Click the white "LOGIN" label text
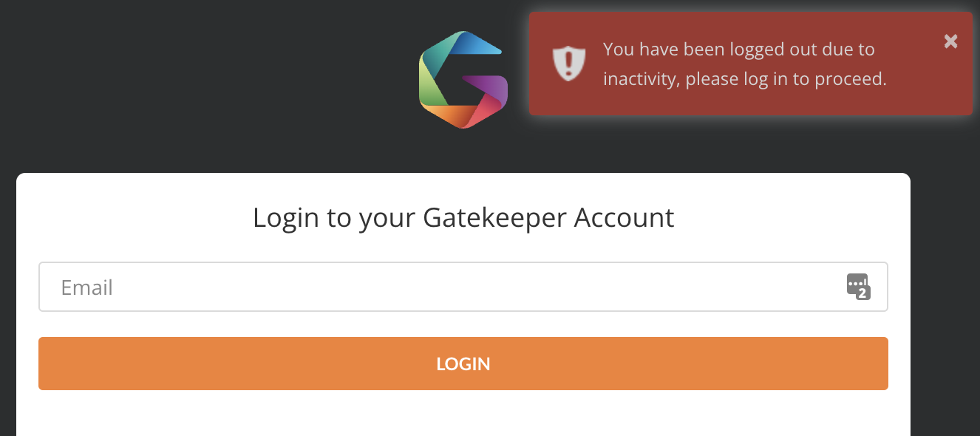The image size is (980, 436). [463, 364]
